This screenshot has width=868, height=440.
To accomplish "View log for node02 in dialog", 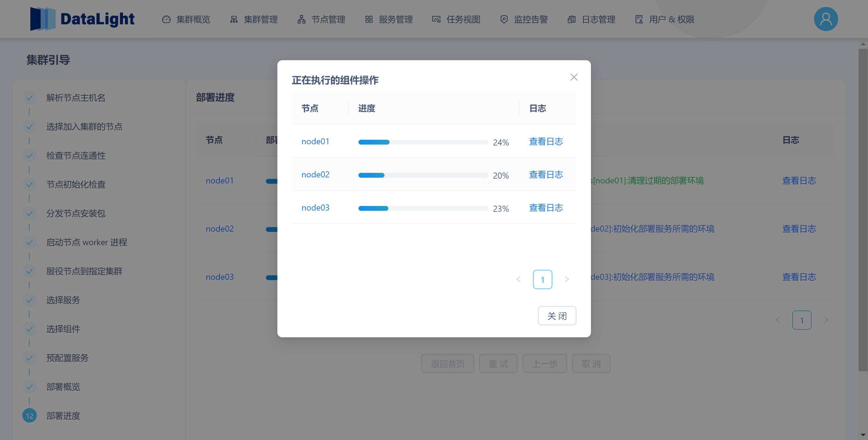I will pos(546,174).
